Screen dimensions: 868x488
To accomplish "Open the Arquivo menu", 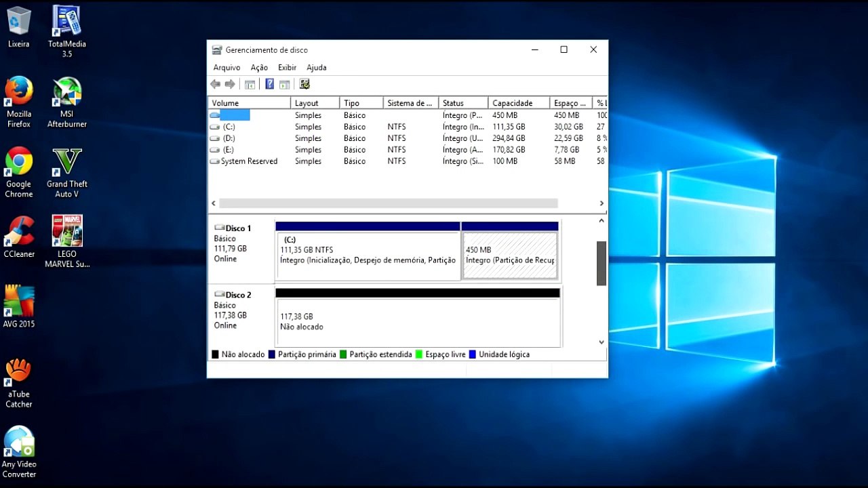I will click(226, 68).
